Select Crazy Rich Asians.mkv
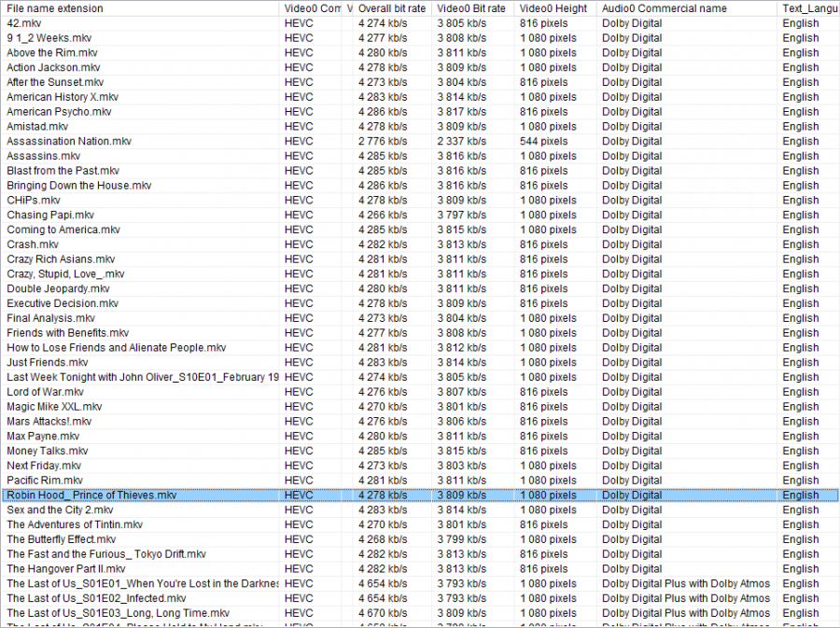 (61, 259)
